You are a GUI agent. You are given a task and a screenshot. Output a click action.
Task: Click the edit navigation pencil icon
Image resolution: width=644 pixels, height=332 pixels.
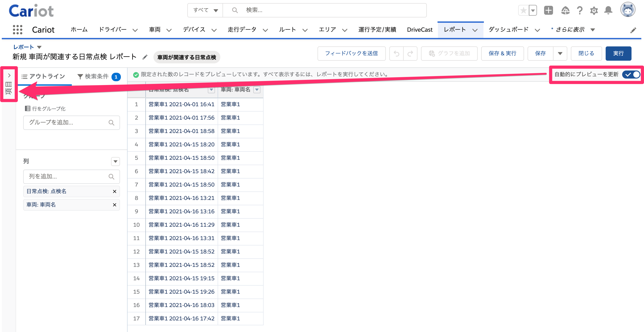[x=633, y=30]
